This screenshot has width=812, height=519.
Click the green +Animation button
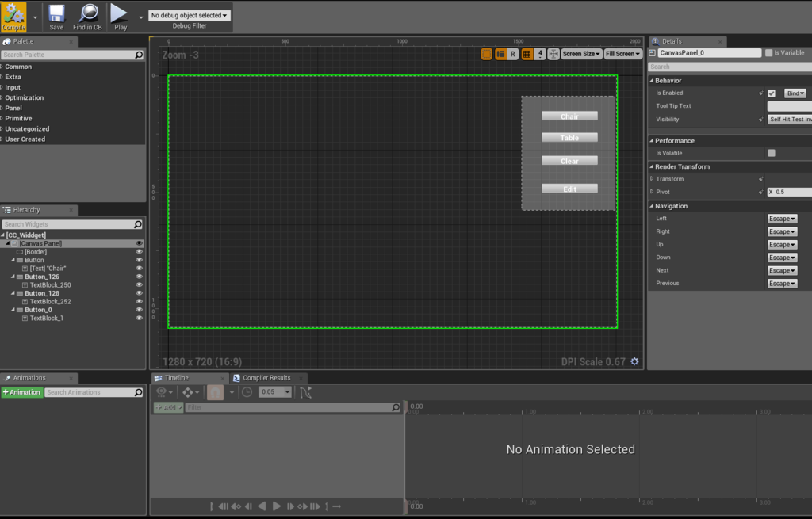(21, 392)
